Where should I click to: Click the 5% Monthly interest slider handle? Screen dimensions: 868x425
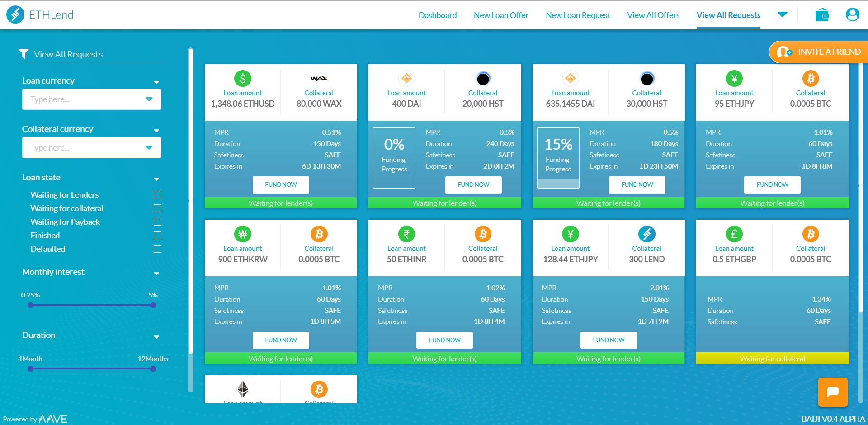(153, 305)
